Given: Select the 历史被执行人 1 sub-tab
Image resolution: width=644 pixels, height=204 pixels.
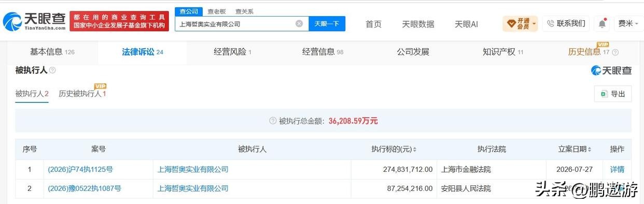Looking at the screenshot, I should coord(82,94).
